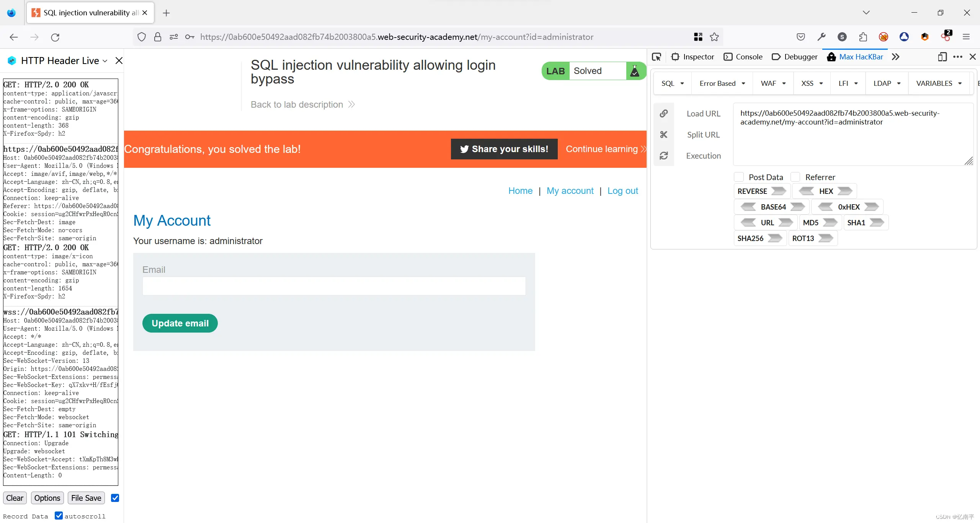Focus the Email input field
Viewport: 980px width, 523px height.
tap(334, 286)
